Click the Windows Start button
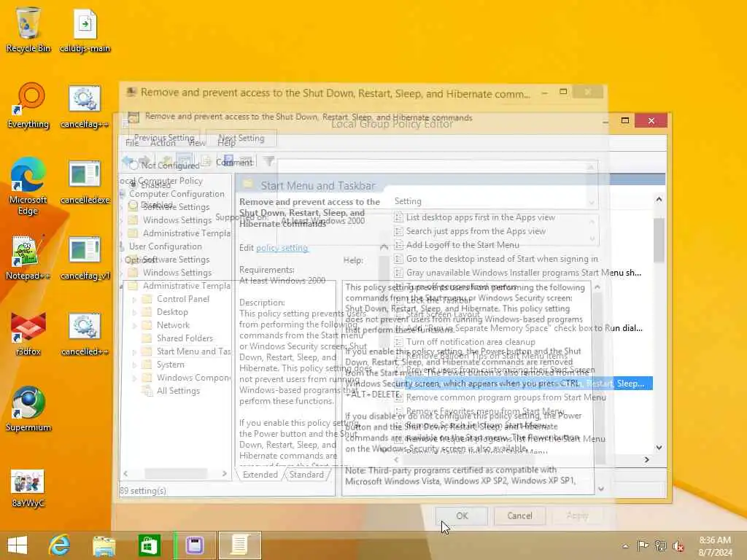Screen dimensions: 747x560 18,545
